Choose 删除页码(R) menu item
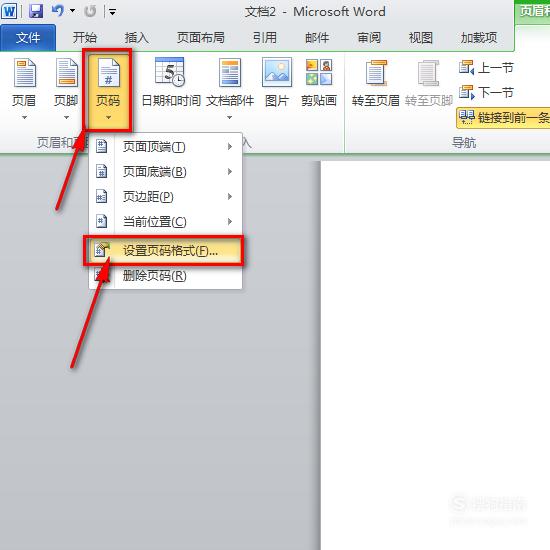 click(x=165, y=276)
